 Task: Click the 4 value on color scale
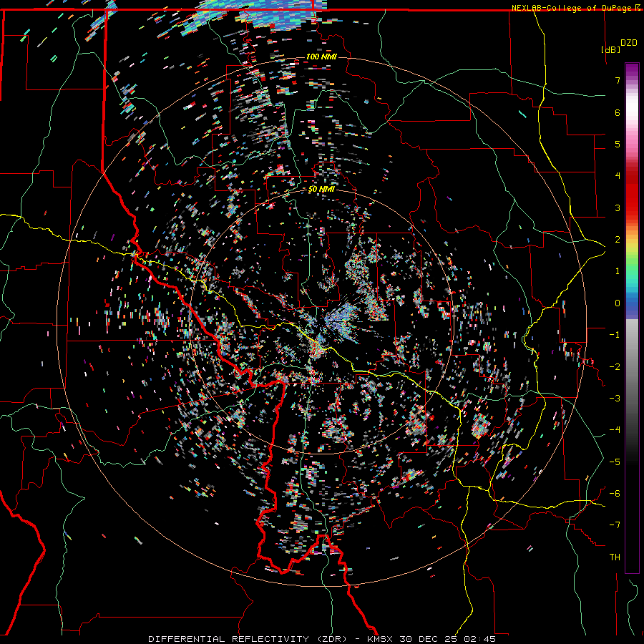tap(618, 175)
